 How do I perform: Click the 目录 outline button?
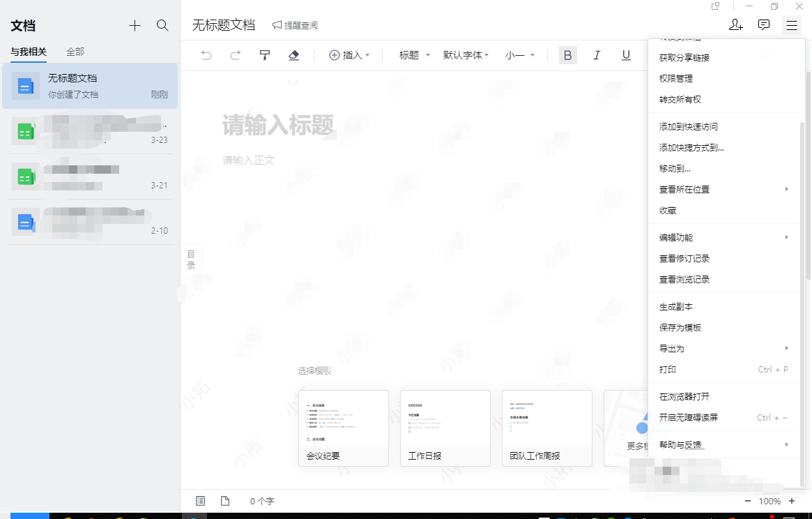pyautogui.click(x=191, y=260)
